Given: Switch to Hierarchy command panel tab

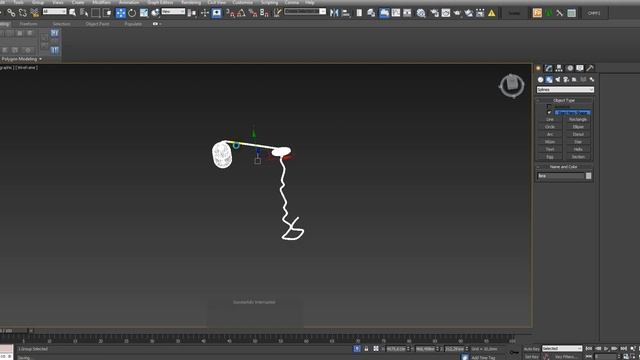Looking at the screenshot, I should coord(559,68).
